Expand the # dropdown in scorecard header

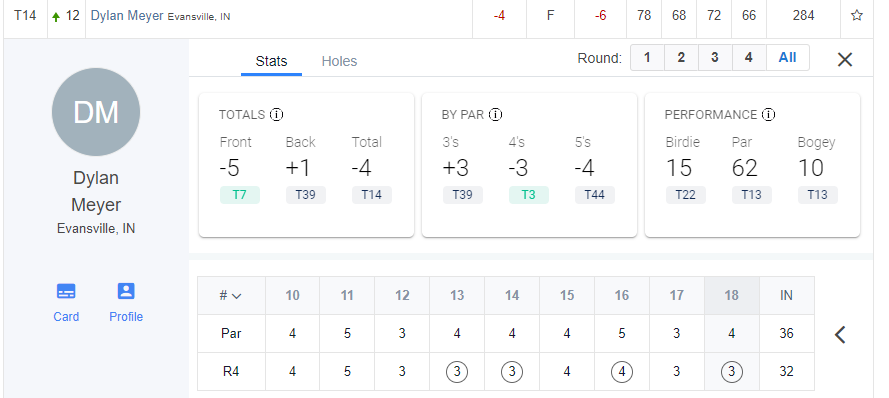(x=231, y=295)
